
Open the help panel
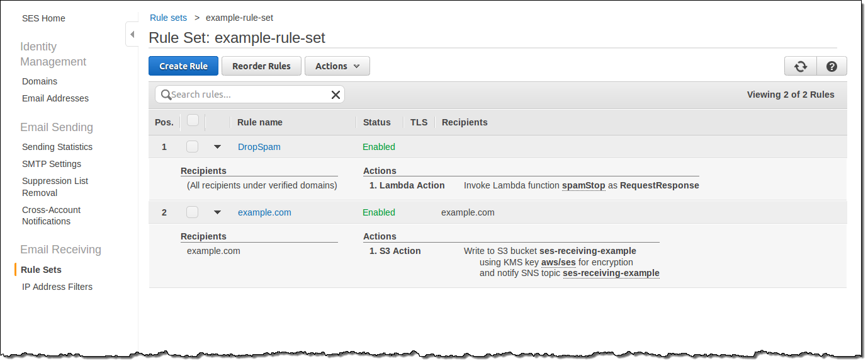pyautogui.click(x=831, y=66)
